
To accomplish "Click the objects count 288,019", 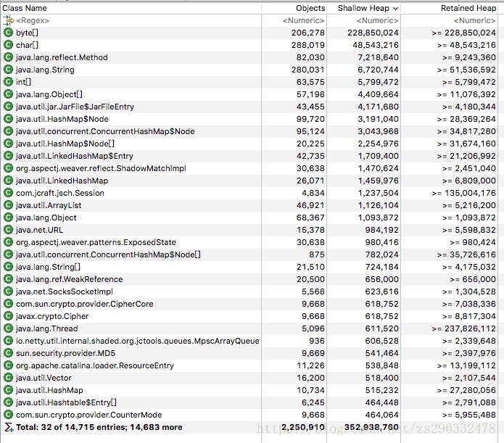I will (x=308, y=45).
